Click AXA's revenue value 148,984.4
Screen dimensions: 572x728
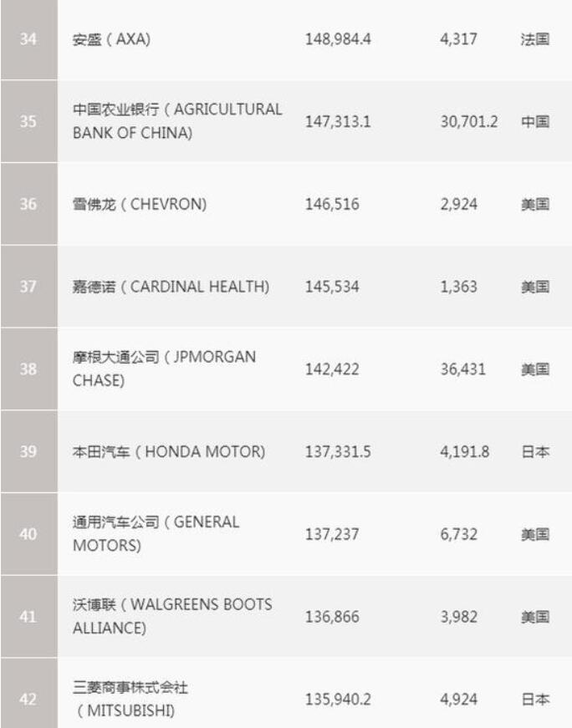(x=339, y=39)
